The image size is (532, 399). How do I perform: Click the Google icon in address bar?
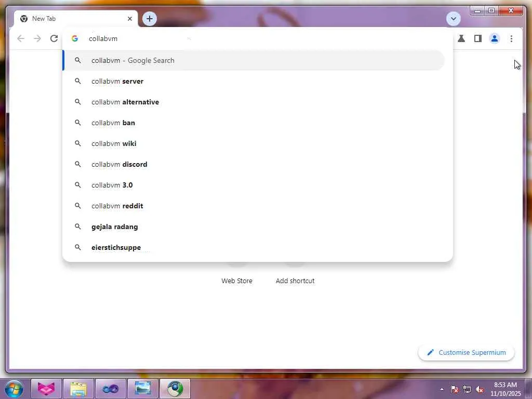pyautogui.click(x=75, y=38)
